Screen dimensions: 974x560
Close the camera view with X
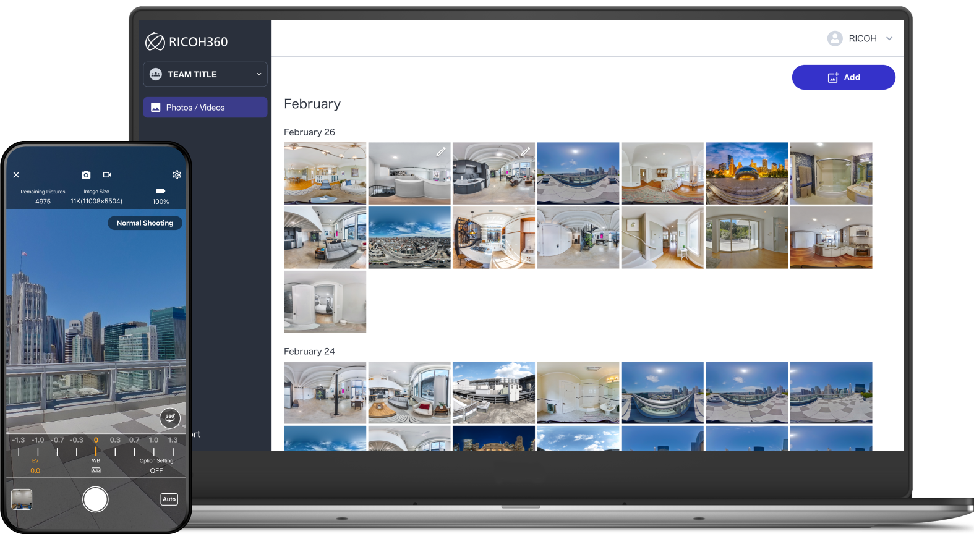17,175
